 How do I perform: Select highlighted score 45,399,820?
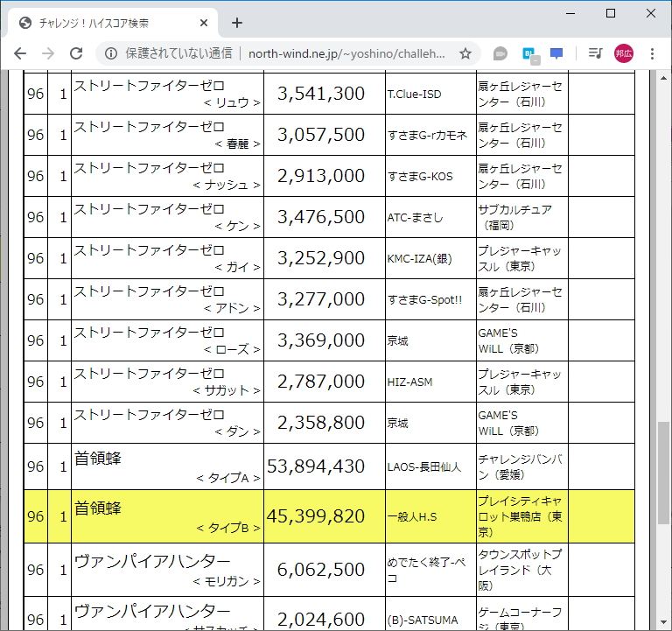(316, 516)
